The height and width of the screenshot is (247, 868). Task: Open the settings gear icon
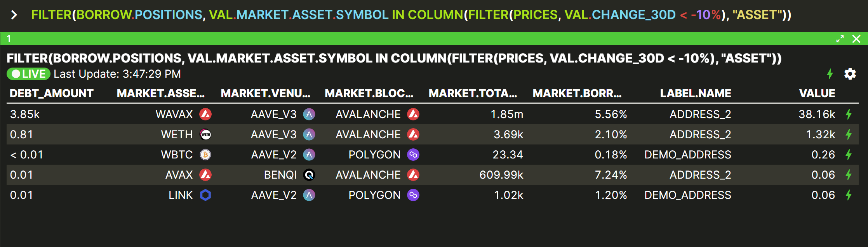(850, 74)
